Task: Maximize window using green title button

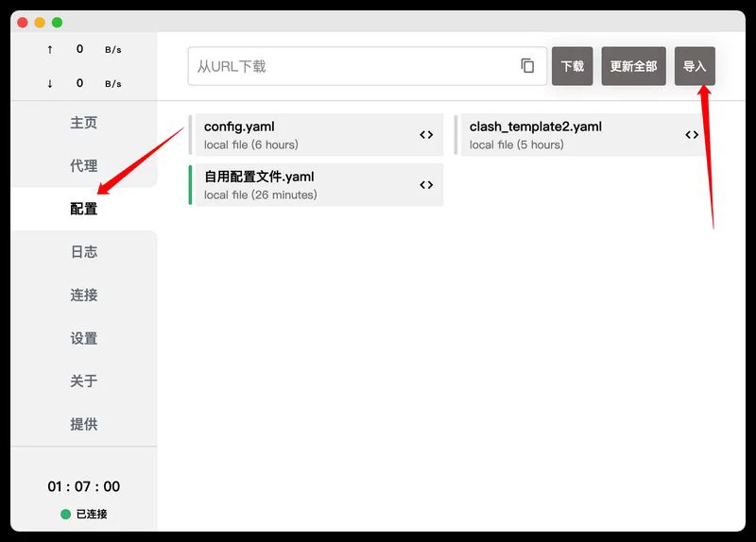Action: coord(57,22)
